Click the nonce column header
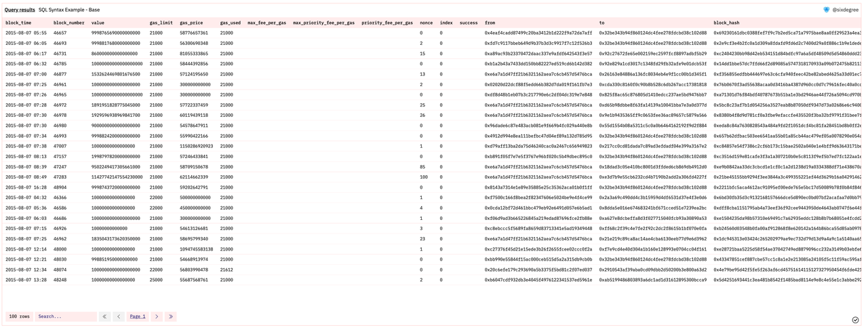The image size is (868, 332). coord(426,22)
